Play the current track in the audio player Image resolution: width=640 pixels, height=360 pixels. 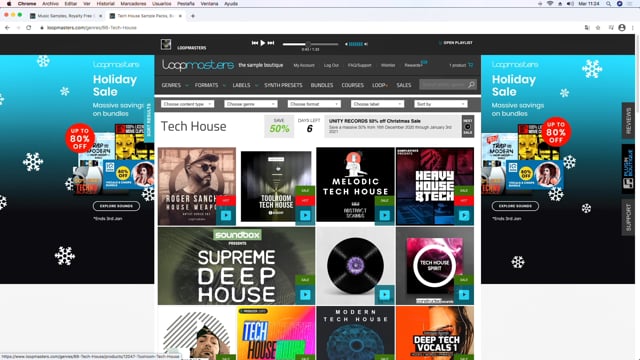point(263,43)
